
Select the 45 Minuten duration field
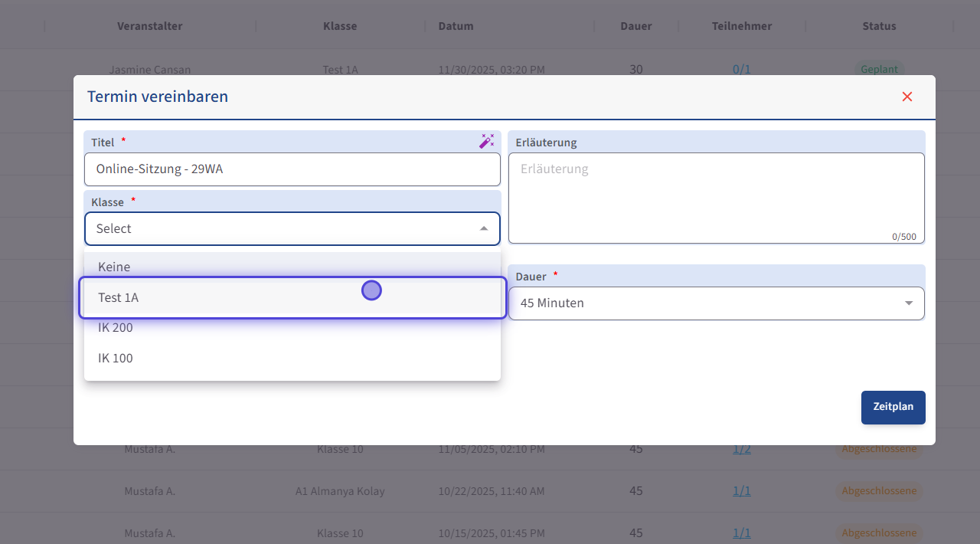click(704, 303)
